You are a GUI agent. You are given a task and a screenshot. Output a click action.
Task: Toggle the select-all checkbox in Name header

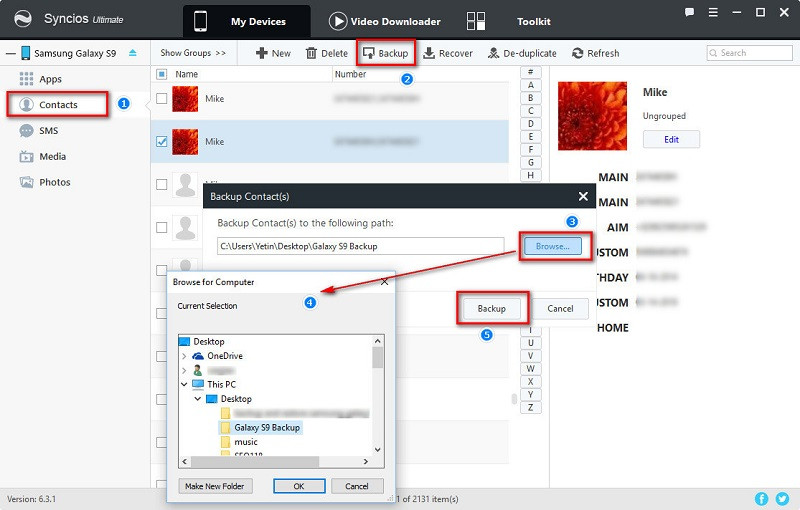(x=161, y=74)
